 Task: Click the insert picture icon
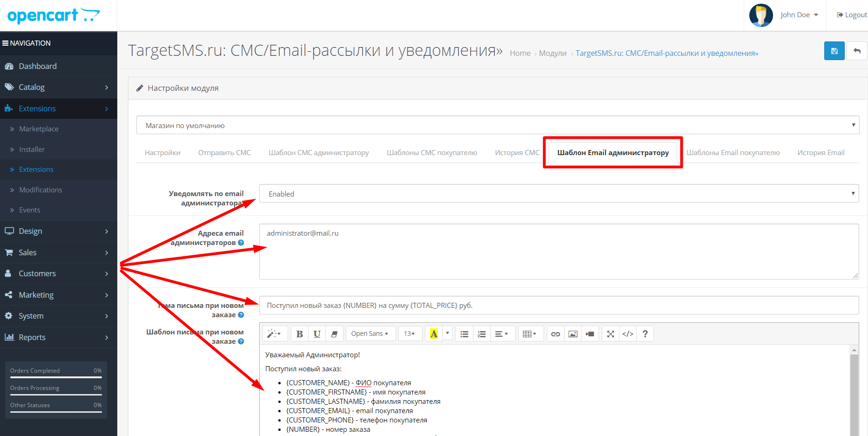point(573,334)
